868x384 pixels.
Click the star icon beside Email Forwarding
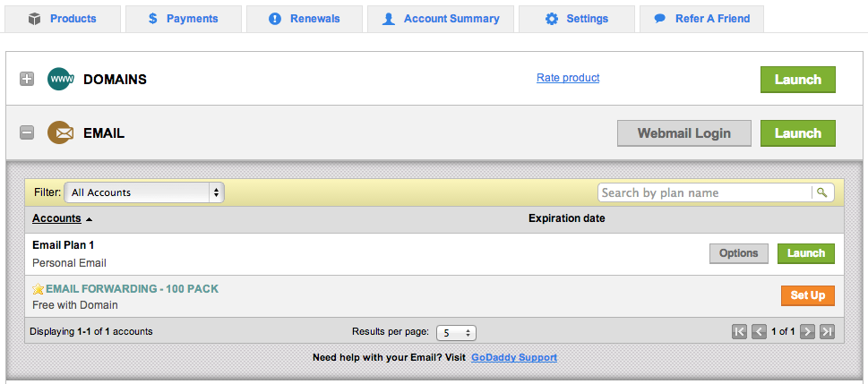coord(38,289)
